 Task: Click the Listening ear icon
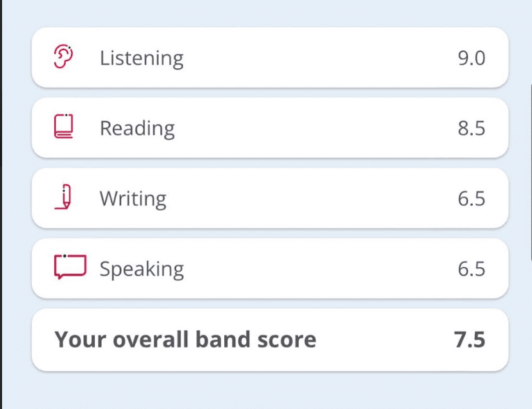click(63, 56)
